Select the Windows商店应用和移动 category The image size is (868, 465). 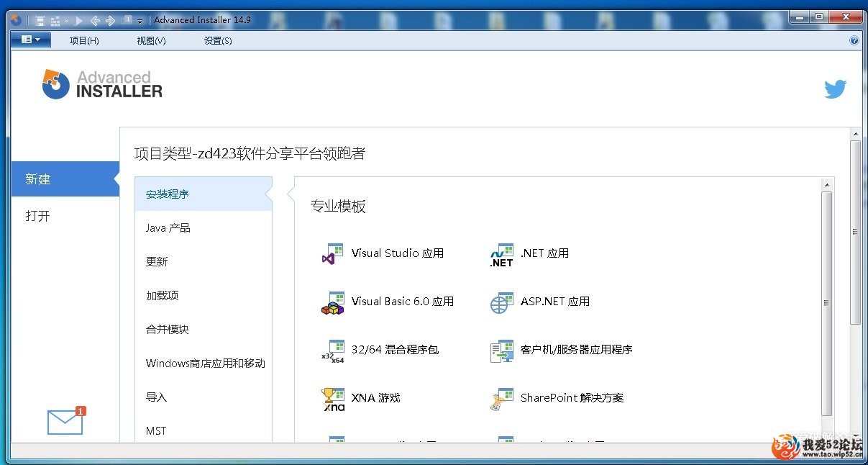click(204, 363)
